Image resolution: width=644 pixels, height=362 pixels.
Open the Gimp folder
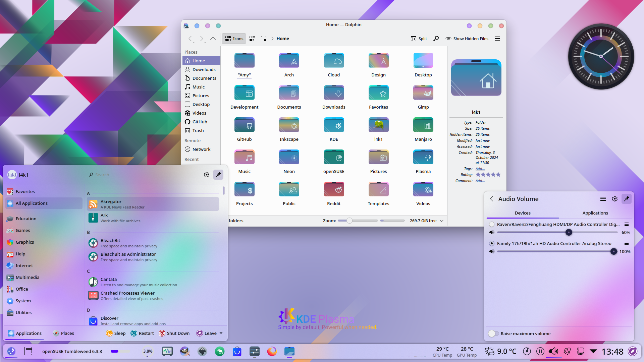pos(423,98)
